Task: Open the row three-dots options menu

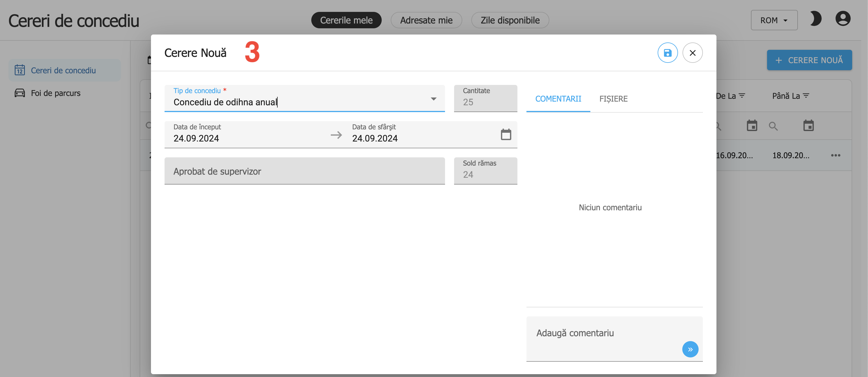Action: 835,155
